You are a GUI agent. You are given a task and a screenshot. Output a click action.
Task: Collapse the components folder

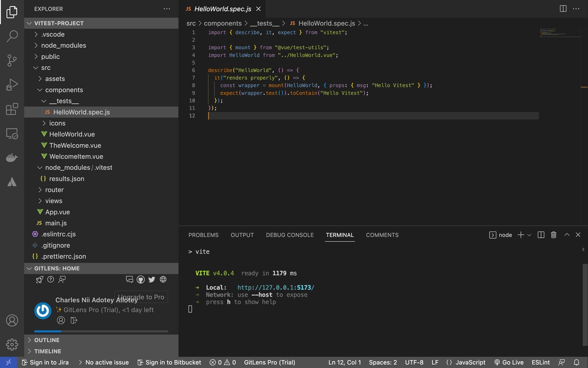(64, 90)
